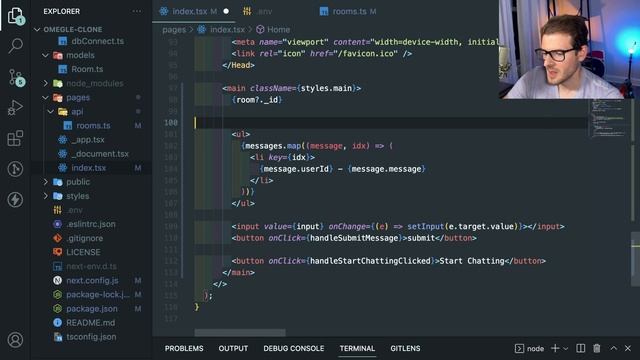Image resolution: width=640 pixels, height=360 pixels.
Task: Open the PROBLEMS panel tab
Action: pos(184,348)
